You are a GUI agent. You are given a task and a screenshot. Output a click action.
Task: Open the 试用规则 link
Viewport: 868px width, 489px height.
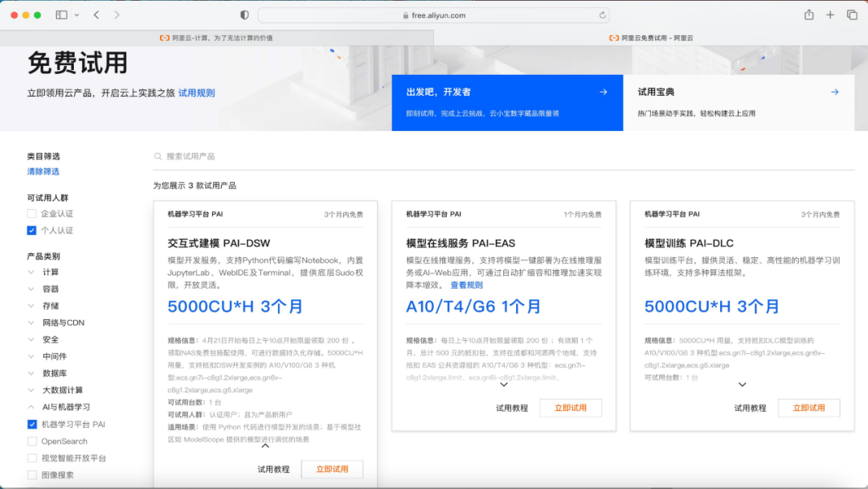pyautogui.click(x=197, y=93)
